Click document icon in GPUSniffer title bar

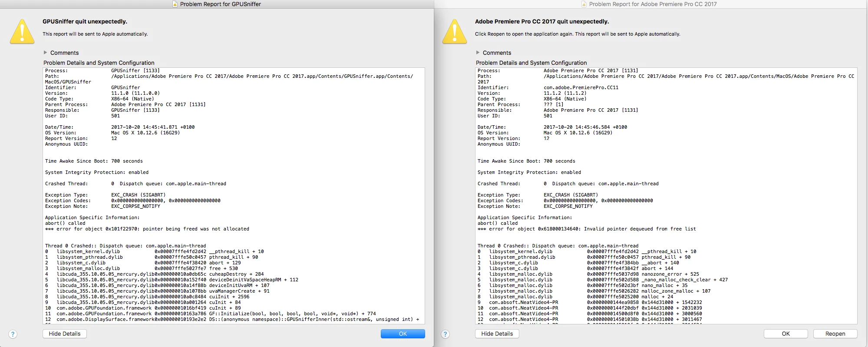[x=175, y=4]
